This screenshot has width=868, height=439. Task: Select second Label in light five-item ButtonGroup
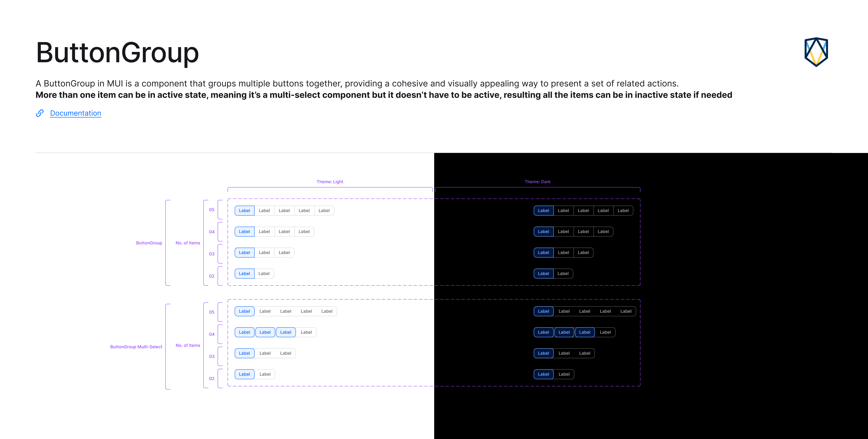coord(265,211)
